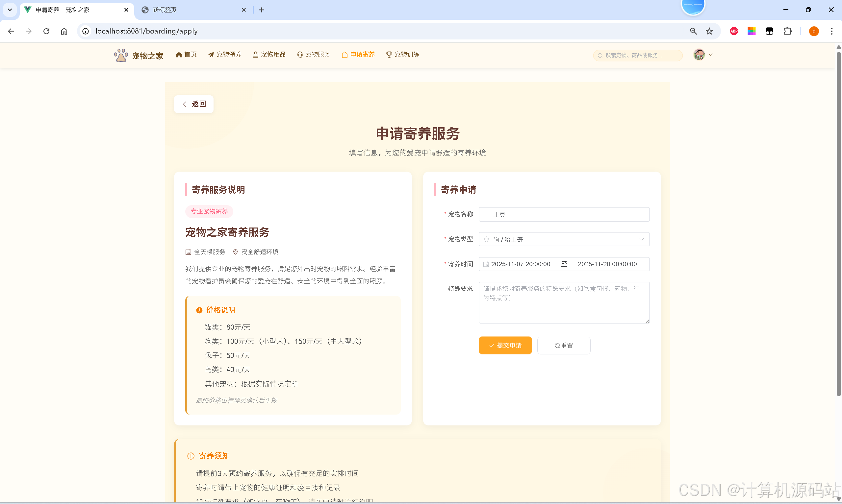The image size is (842, 504).
Task: Close the 申请寄养 tab
Action: [x=126, y=10]
